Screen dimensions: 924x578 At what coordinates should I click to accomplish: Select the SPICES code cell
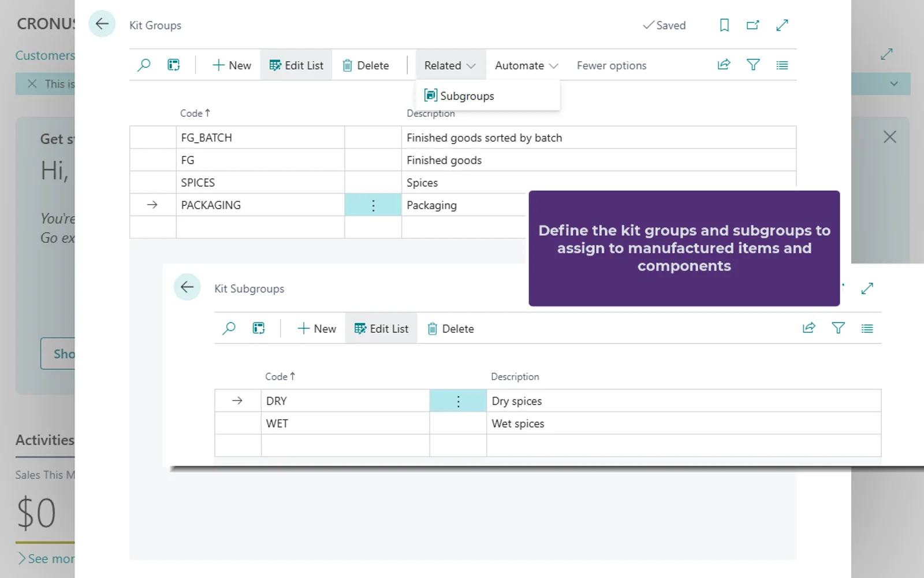(260, 183)
